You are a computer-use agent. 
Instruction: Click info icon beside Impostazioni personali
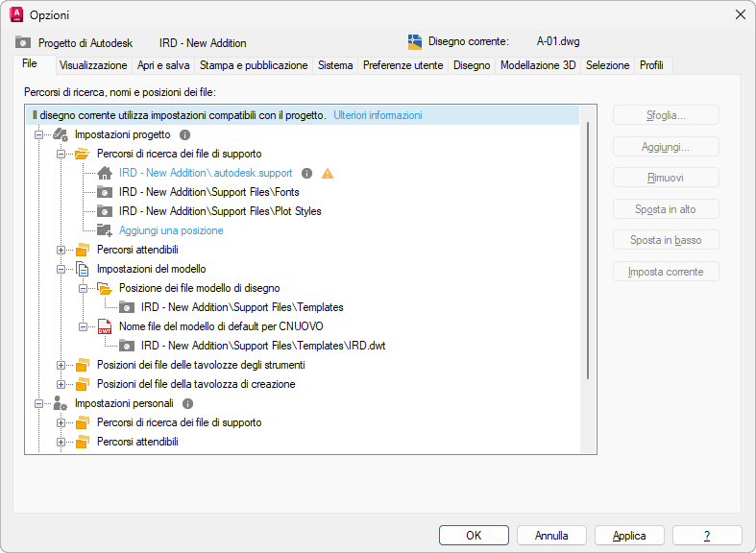(x=188, y=403)
